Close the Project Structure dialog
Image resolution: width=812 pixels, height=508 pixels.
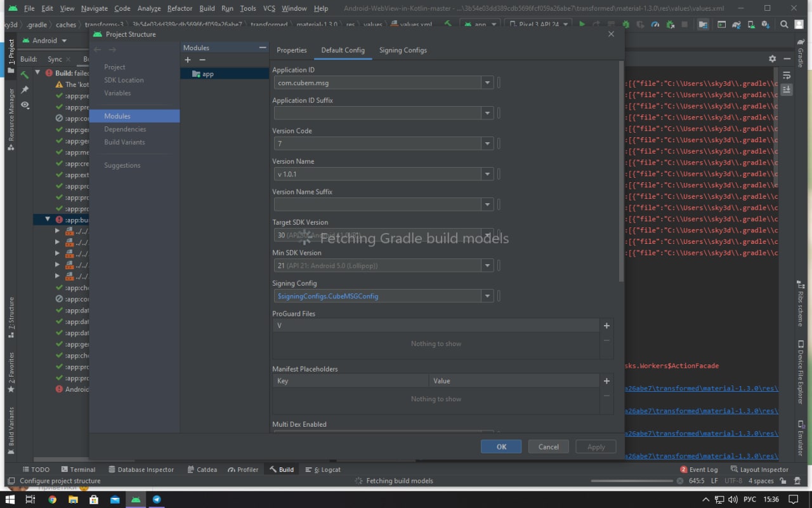611,34
